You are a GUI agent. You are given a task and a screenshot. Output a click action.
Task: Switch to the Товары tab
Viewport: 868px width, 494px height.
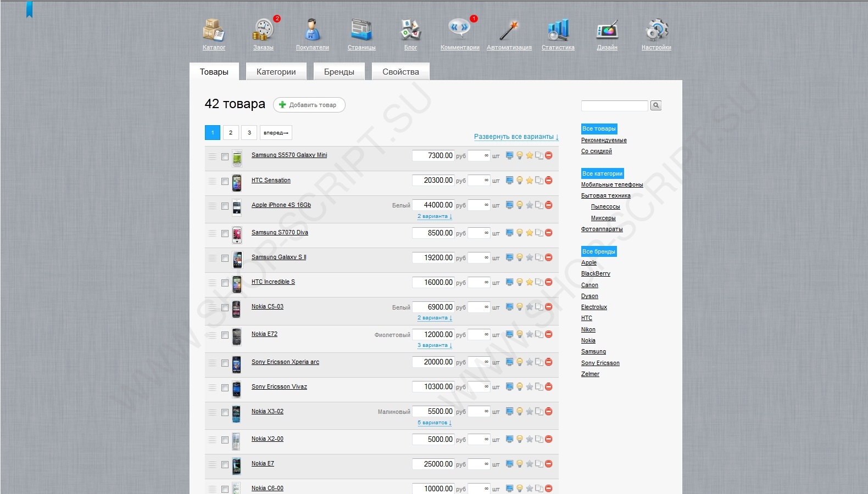coord(214,72)
